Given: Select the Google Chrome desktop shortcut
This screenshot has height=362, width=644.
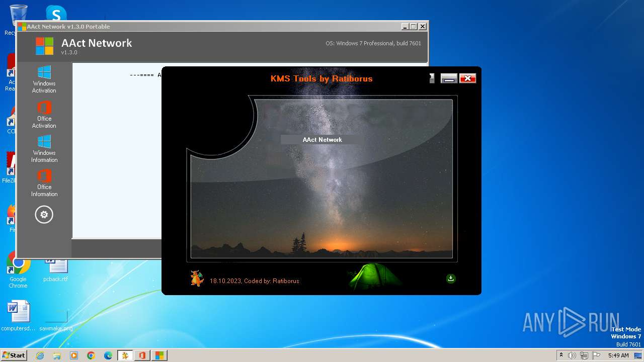Looking at the screenshot, I should [18, 270].
